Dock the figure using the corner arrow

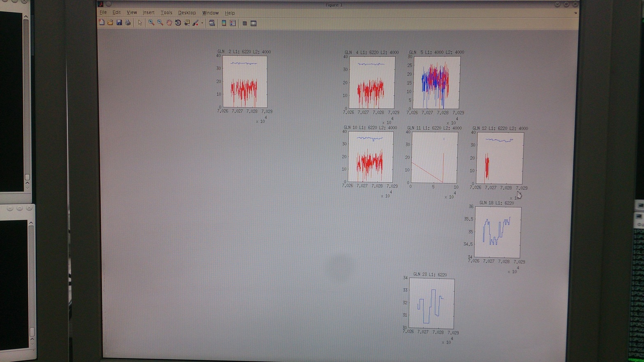pyautogui.click(x=575, y=13)
